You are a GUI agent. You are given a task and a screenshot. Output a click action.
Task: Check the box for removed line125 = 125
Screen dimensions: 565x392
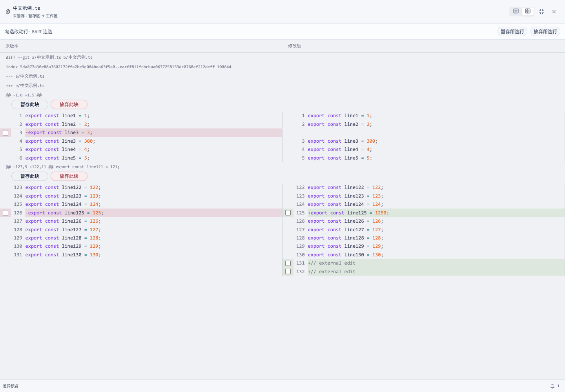pyautogui.click(x=5, y=213)
